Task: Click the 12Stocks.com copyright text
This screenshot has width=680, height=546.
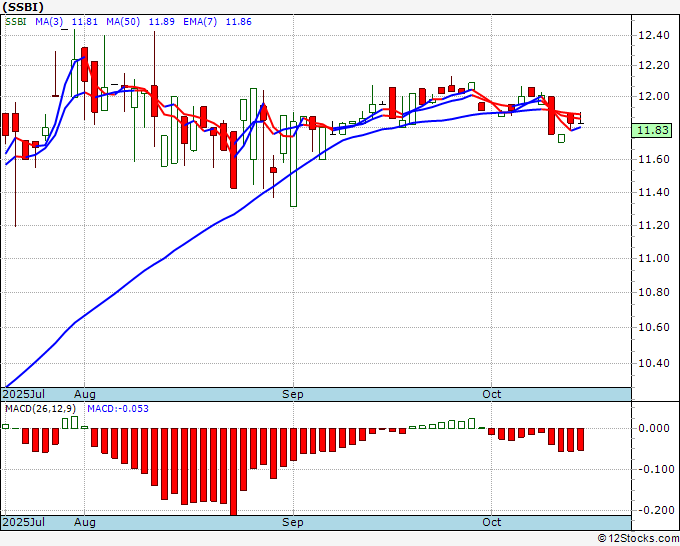Action: coord(638,539)
